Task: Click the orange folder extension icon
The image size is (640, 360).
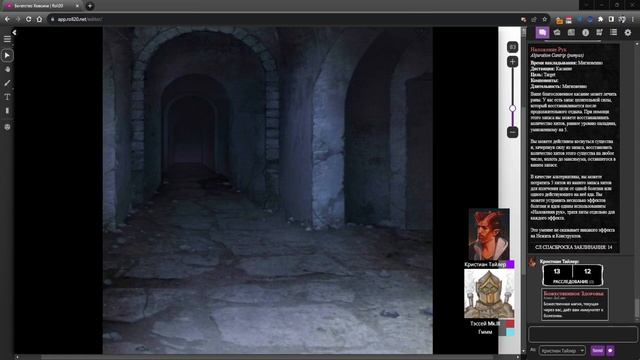Action: pos(559,20)
